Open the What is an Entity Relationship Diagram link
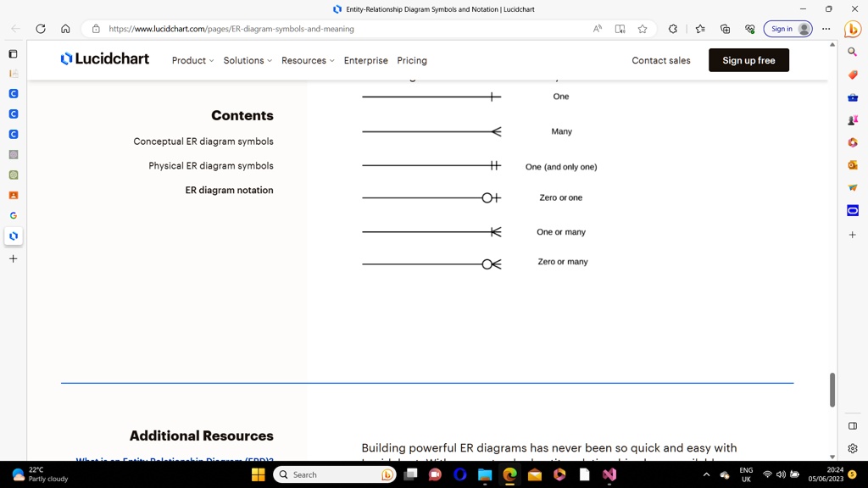This screenshot has height=488, width=868. click(175, 461)
